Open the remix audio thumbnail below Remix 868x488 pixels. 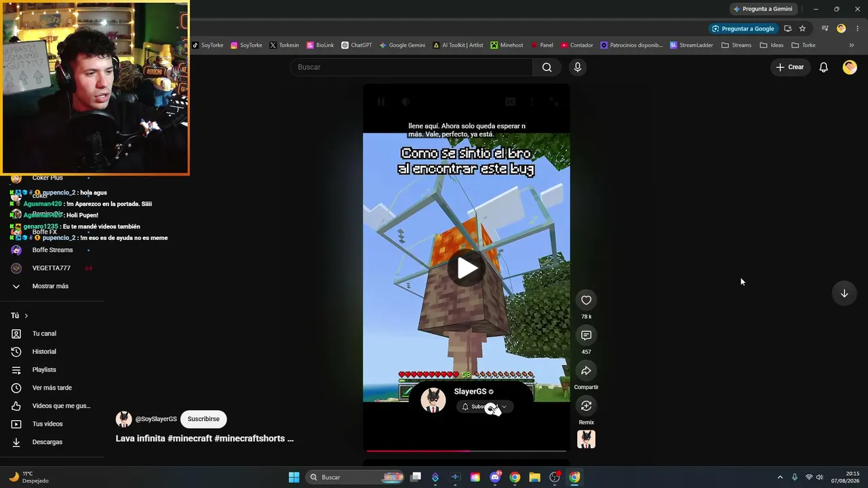click(586, 439)
